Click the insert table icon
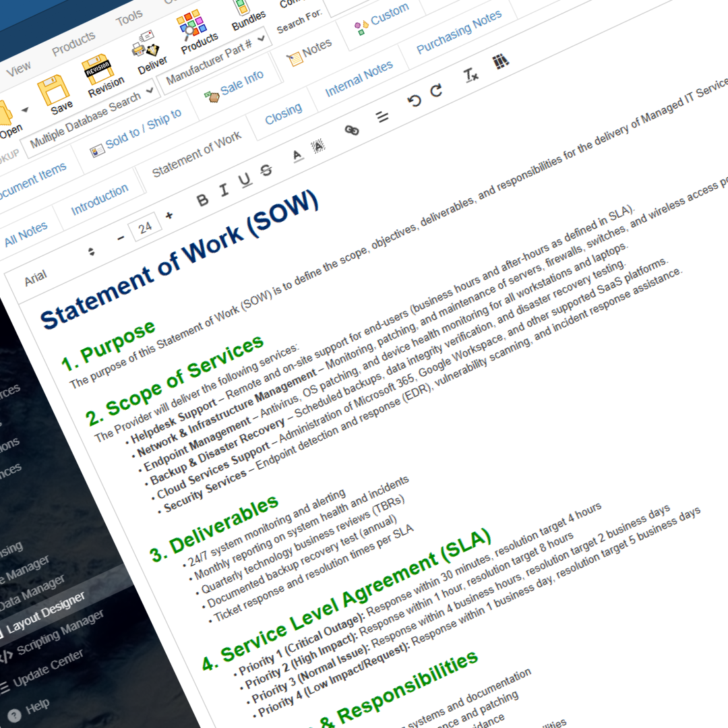728x728 pixels. 500,61
